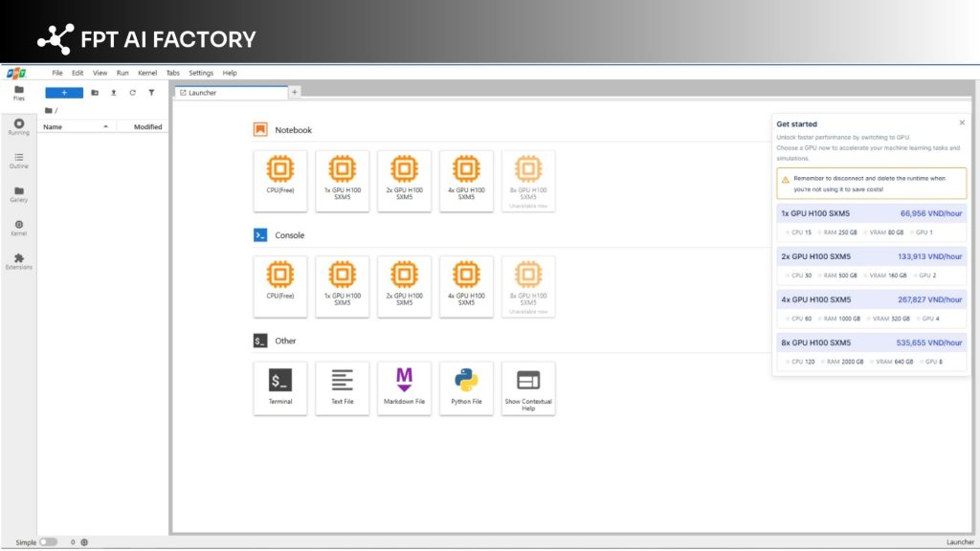Launch a CPU(Free) Notebook
This screenshot has height=551, width=980.
pyautogui.click(x=279, y=180)
